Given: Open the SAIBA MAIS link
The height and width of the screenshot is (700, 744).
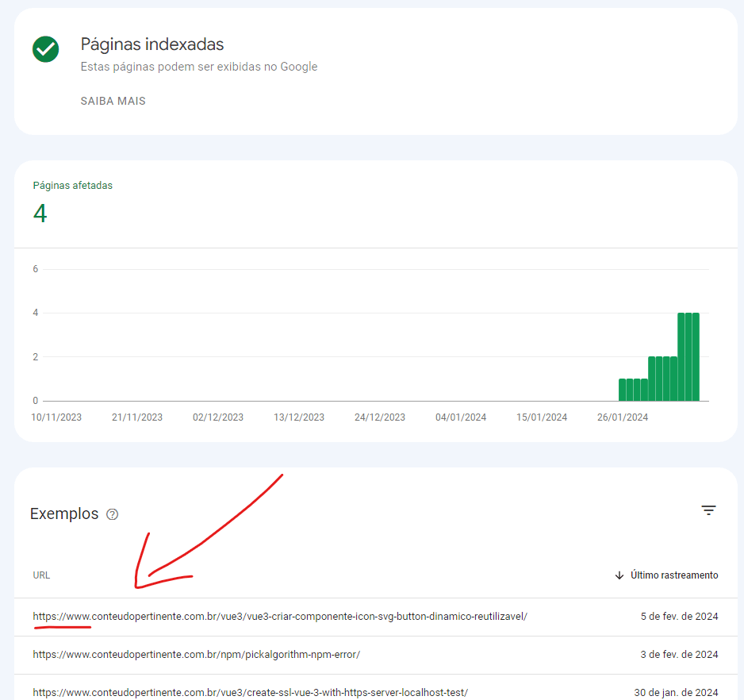Looking at the screenshot, I should pyautogui.click(x=113, y=101).
